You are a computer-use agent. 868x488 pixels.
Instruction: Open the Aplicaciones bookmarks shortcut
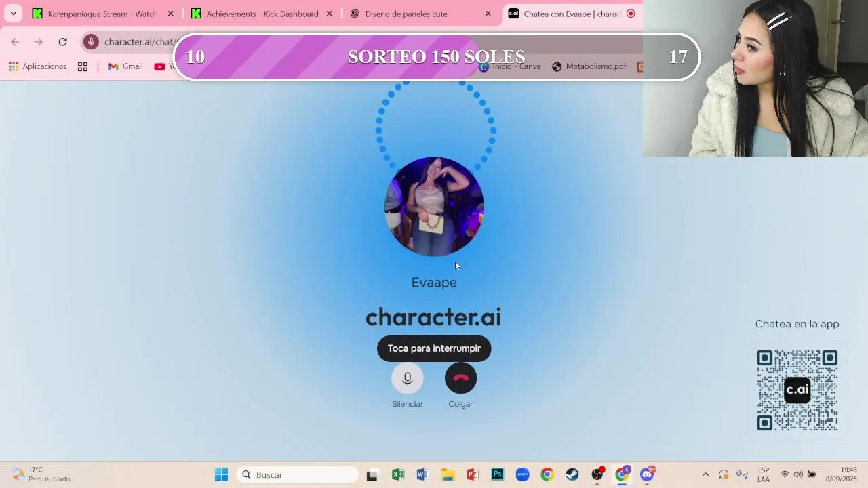(37, 66)
